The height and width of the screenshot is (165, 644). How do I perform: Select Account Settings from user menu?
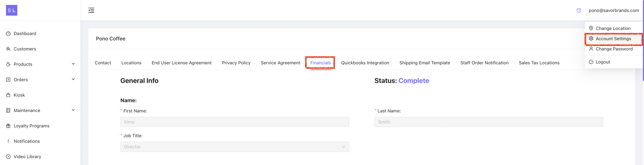click(x=613, y=39)
